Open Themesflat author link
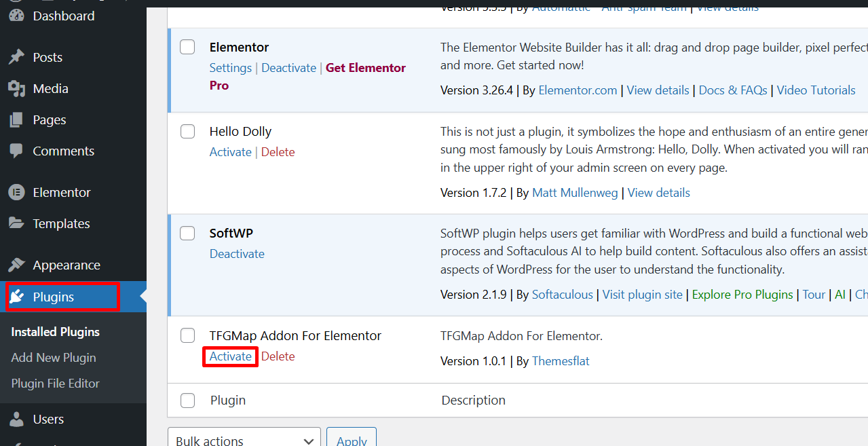 point(561,361)
